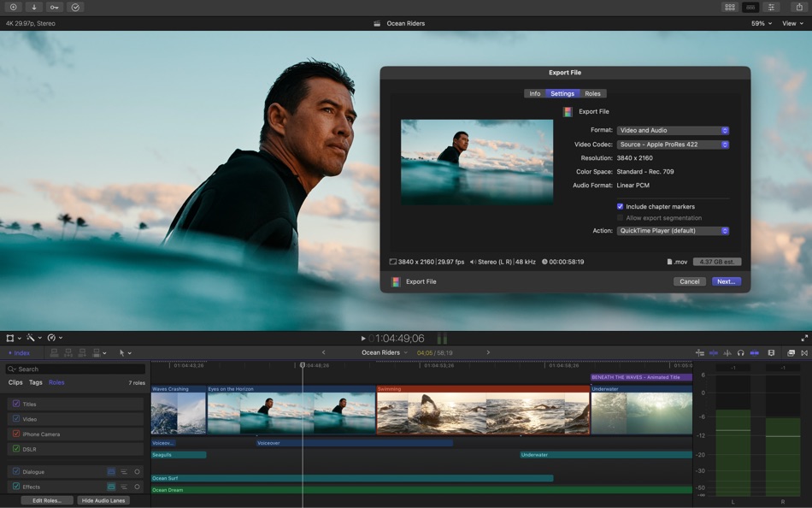
Task: Open the Import Media tool
Action: pos(34,7)
